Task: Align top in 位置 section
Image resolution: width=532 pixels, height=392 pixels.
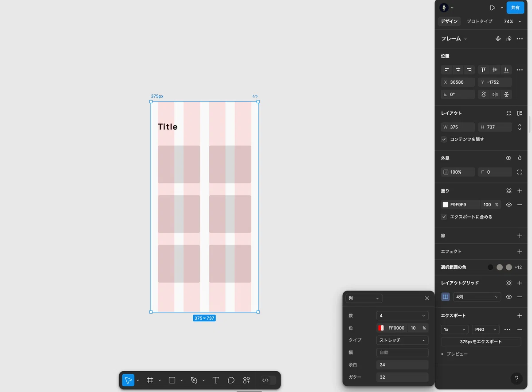Action: (x=483, y=70)
